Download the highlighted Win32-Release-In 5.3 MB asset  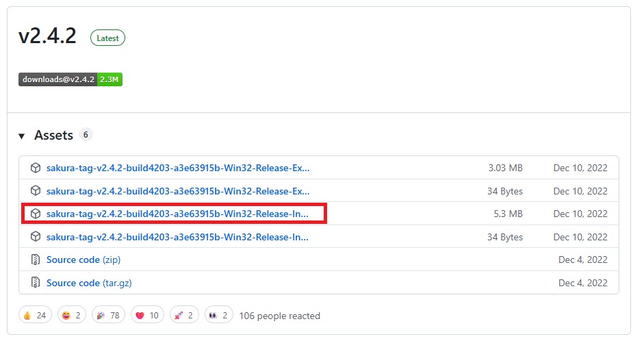pos(177,214)
